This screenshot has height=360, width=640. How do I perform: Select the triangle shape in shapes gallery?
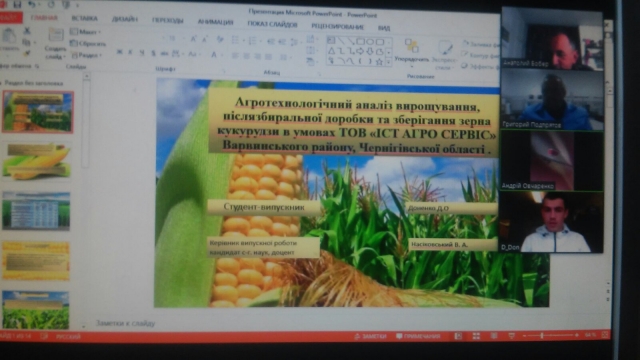click(331, 51)
